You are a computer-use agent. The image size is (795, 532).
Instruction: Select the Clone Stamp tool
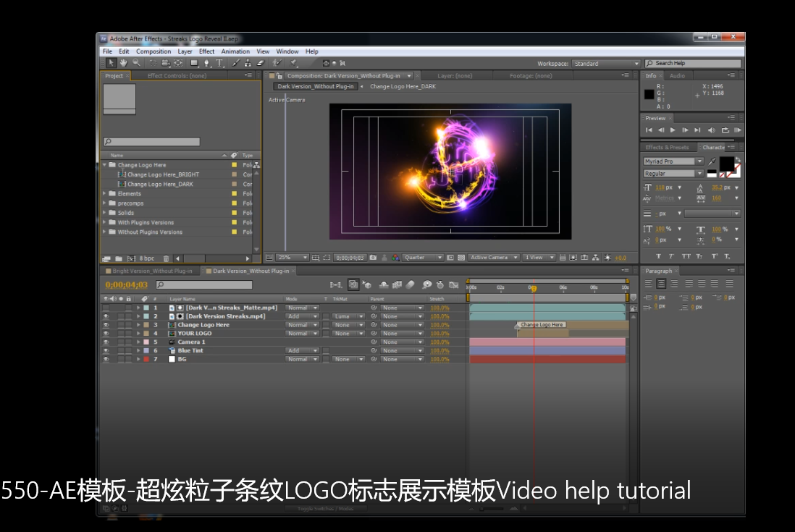pyautogui.click(x=248, y=63)
